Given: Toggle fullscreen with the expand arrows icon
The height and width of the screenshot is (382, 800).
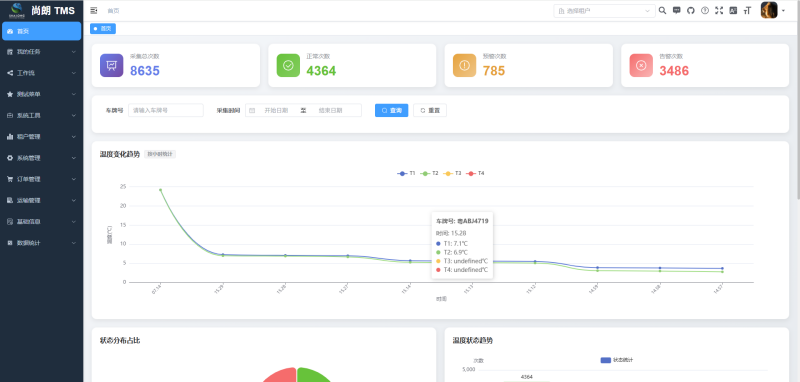Looking at the screenshot, I should click(x=719, y=10).
